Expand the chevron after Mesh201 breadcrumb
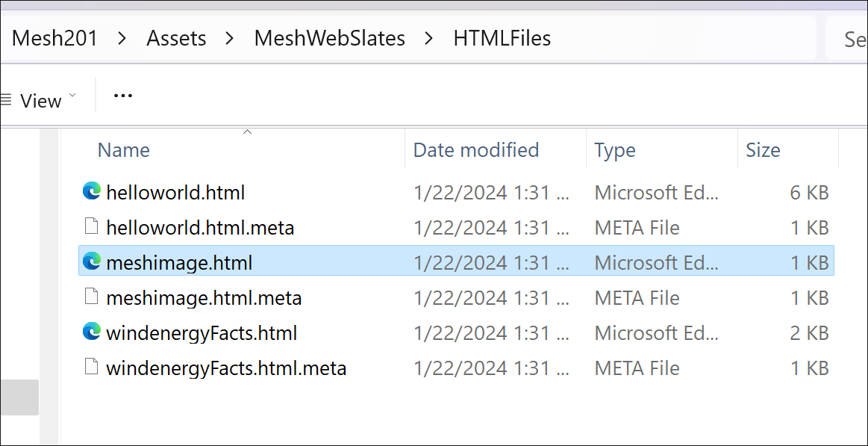This screenshot has height=446, width=868. click(122, 38)
